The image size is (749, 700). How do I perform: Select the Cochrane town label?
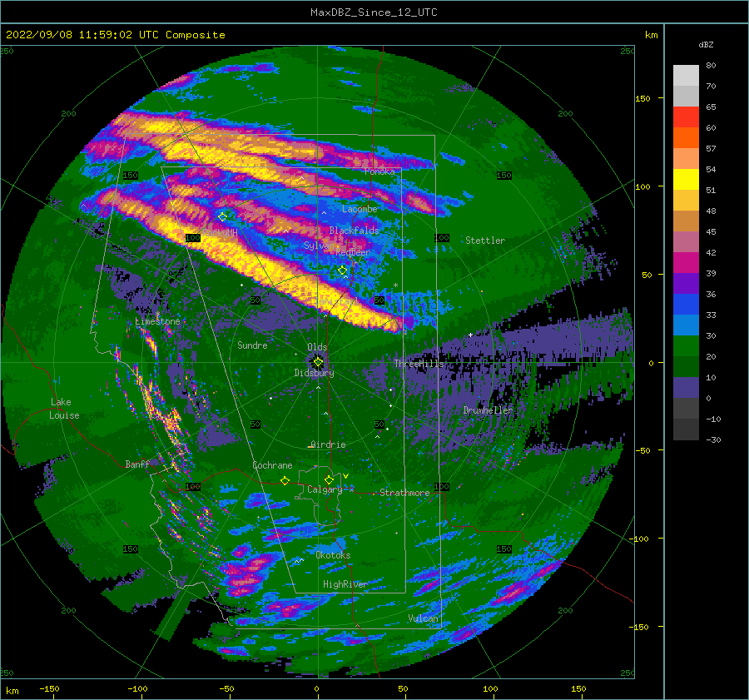[272, 465]
